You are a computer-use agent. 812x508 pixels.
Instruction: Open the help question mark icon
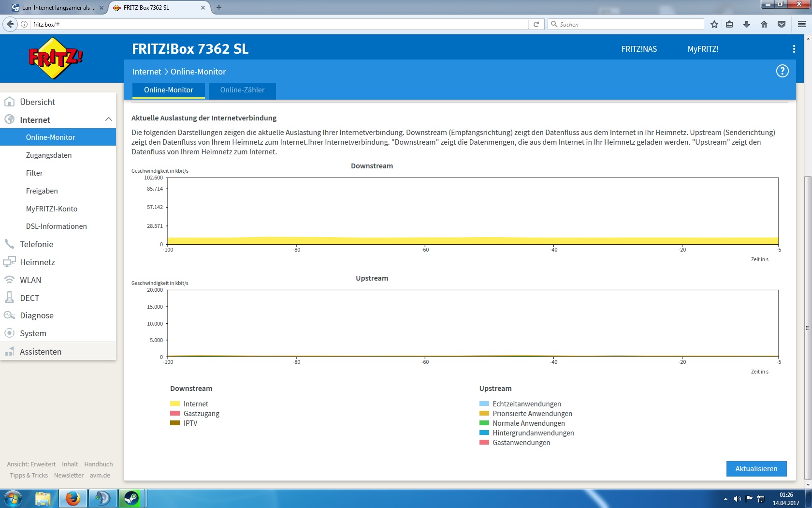(x=782, y=71)
